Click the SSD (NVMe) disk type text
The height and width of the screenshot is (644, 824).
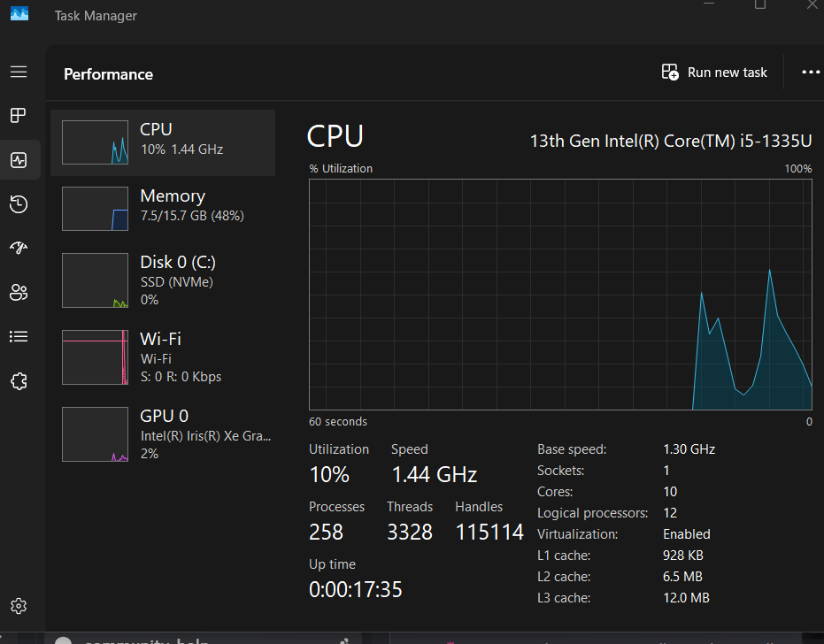tap(177, 282)
